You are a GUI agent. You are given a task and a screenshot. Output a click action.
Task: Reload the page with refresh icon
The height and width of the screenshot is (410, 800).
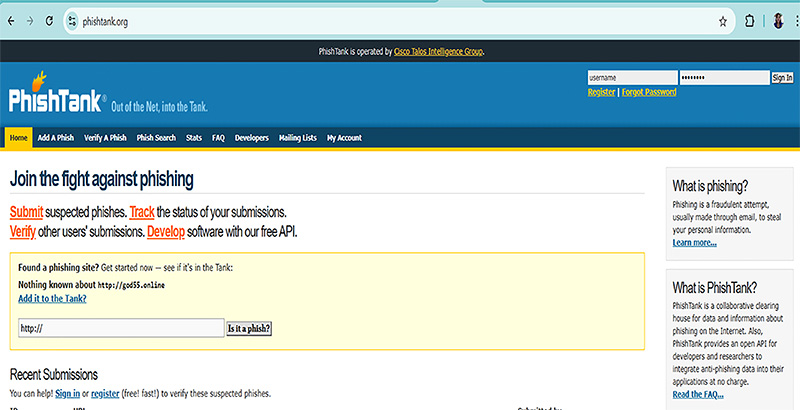(x=49, y=21)
